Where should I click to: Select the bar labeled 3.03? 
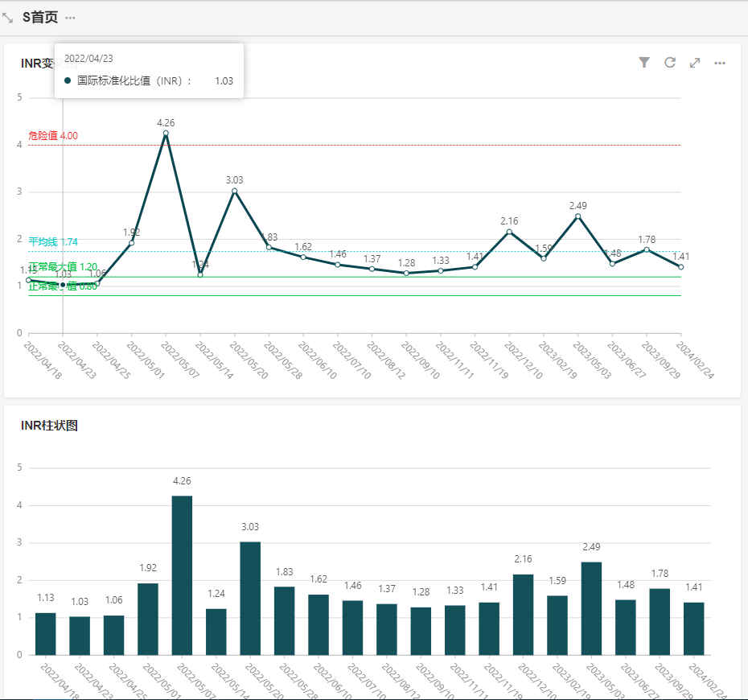250,598
